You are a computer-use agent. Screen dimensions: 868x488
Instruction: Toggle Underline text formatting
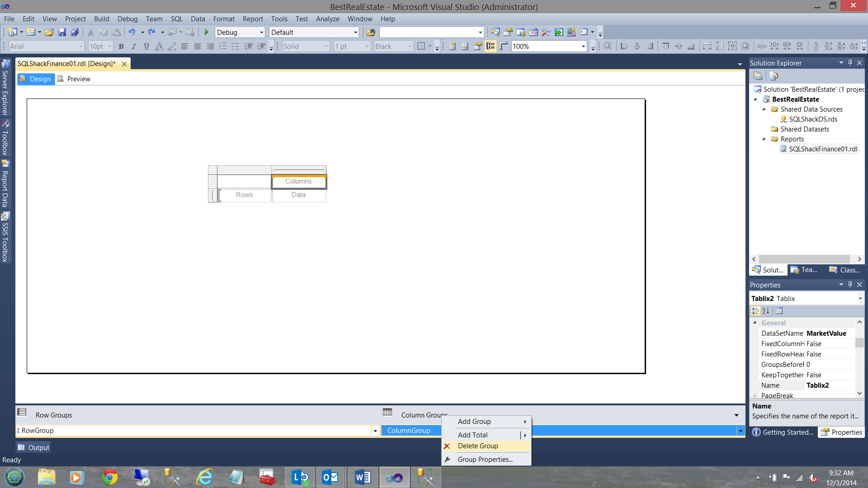146,46
